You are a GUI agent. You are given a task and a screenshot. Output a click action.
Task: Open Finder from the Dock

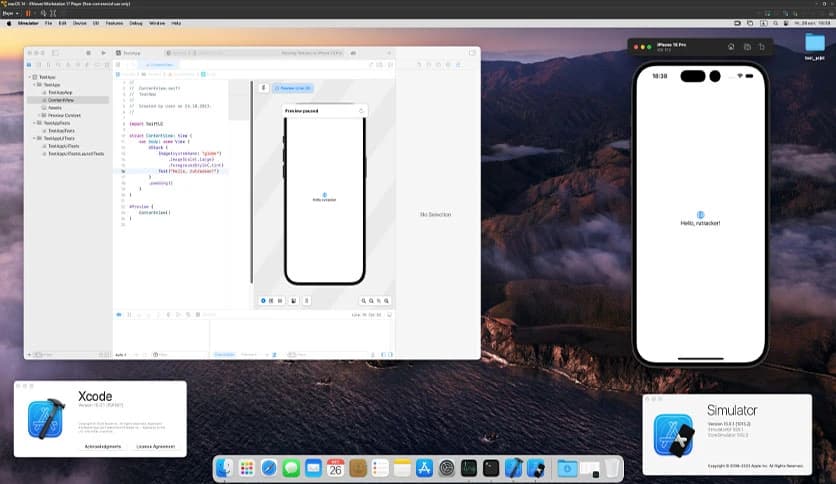224,469
